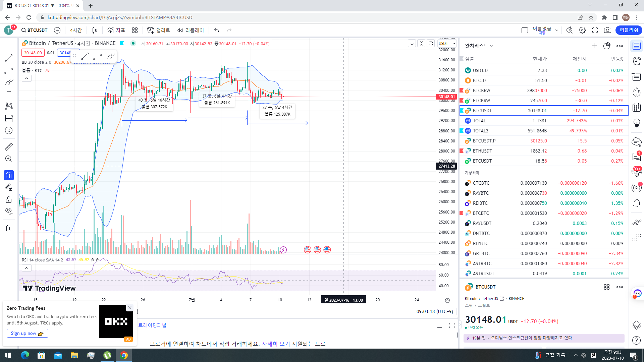Toggle magnet mode for drawings
644x362 pixels.
(x=9, y=175)
